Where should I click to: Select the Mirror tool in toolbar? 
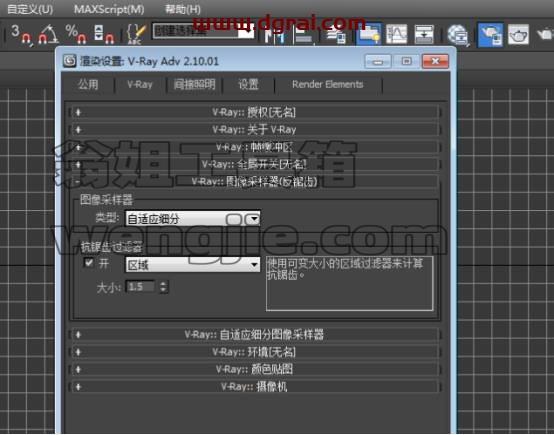click(276, 34)
